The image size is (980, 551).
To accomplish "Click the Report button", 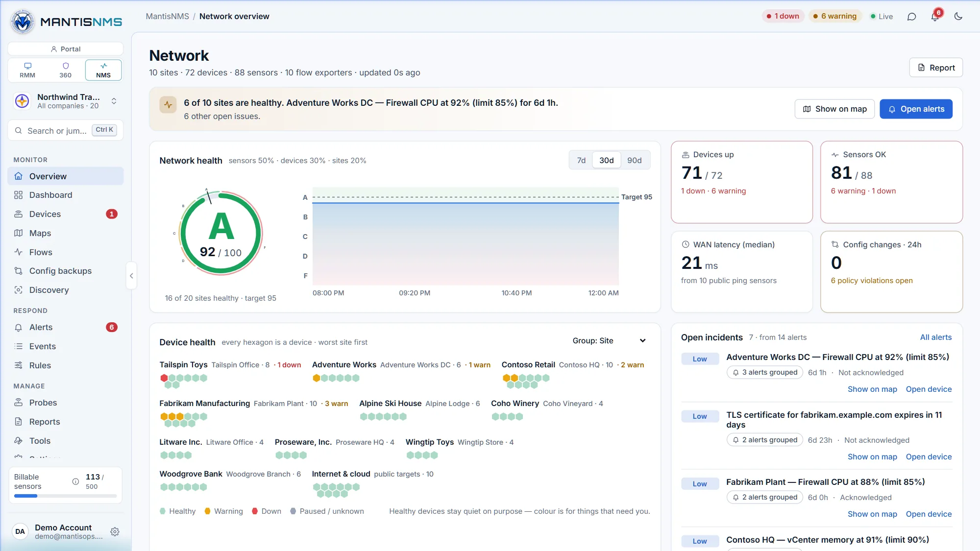I will coord(936,68).
